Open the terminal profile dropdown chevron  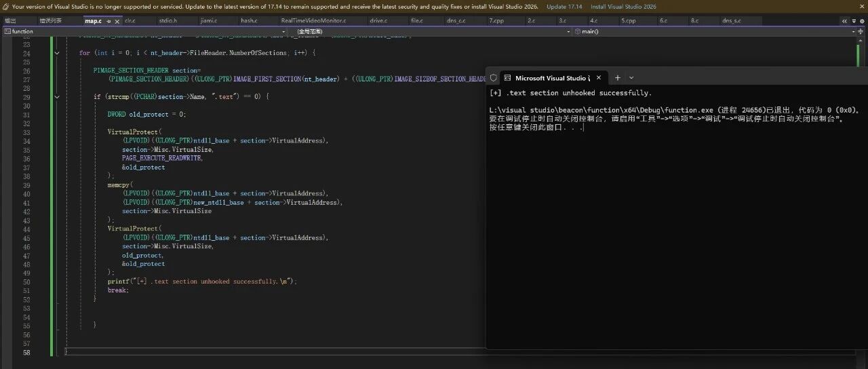[631, 78]
